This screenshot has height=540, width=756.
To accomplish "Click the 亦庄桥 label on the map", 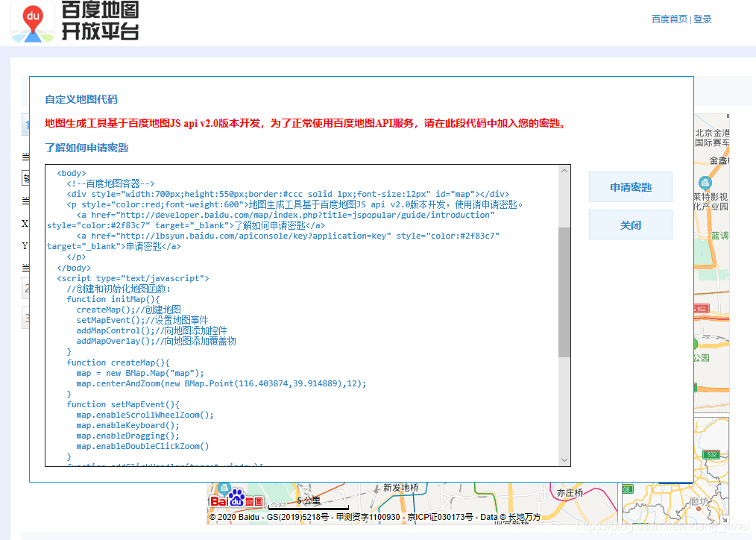I will (570, 493).
